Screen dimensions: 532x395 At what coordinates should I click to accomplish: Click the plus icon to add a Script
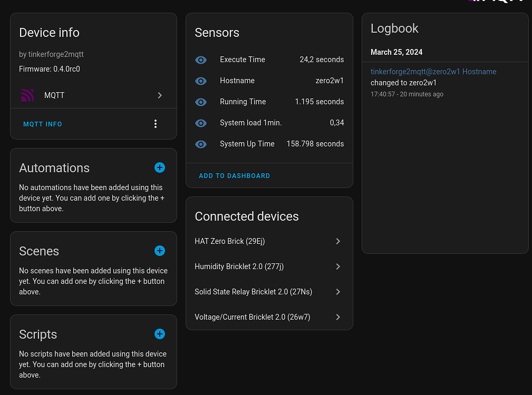click(160, 334)
